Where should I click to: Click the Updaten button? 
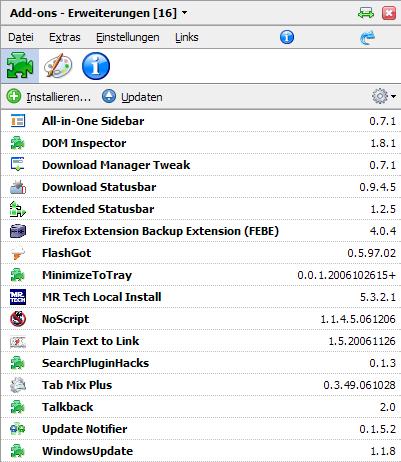point(132,97)
